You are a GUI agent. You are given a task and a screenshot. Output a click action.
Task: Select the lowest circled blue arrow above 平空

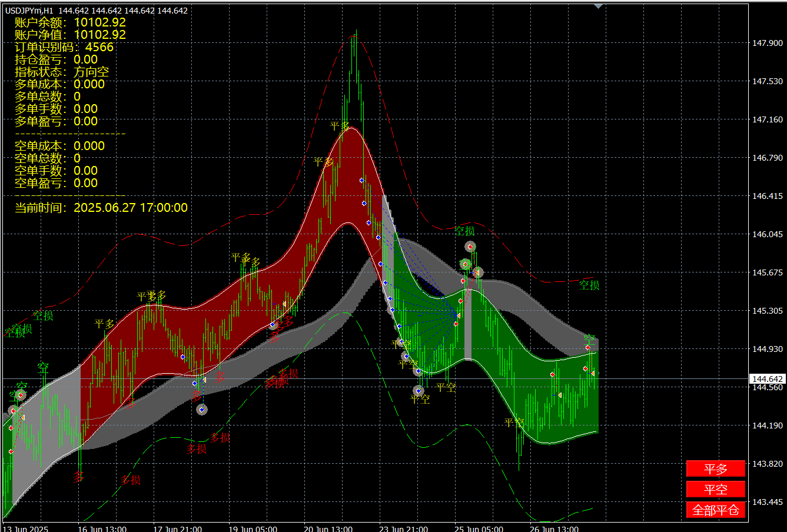(x=419, y=390)
